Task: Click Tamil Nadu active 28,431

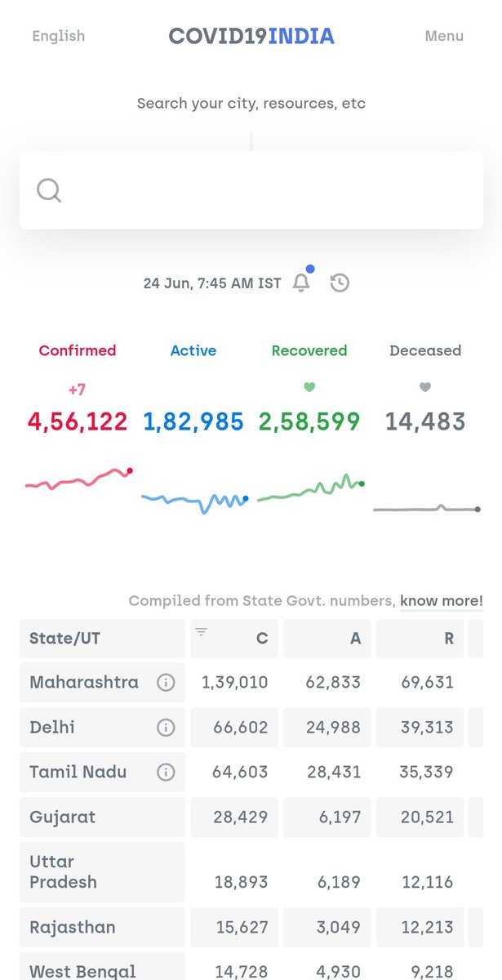Action: click(x=335, y=772)
